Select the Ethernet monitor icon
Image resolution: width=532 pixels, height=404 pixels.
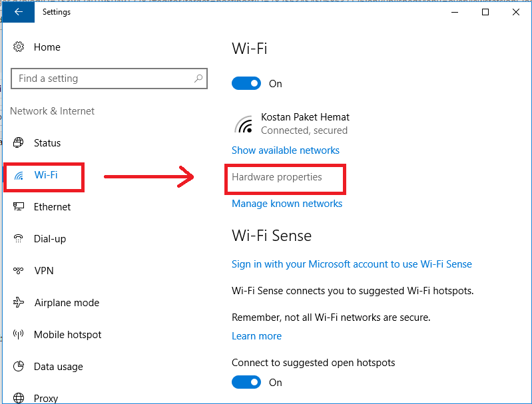[19, 207]
